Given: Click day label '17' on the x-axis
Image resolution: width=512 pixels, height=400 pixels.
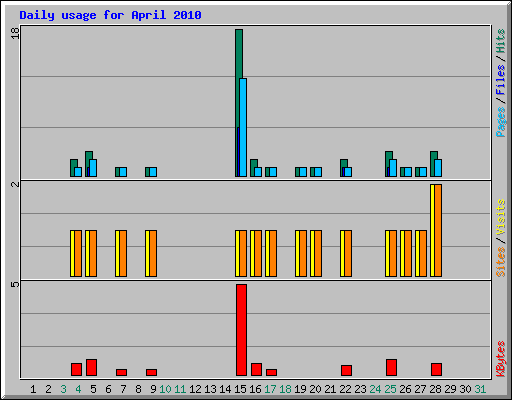Looking at the screenshot, I should 270,389.
